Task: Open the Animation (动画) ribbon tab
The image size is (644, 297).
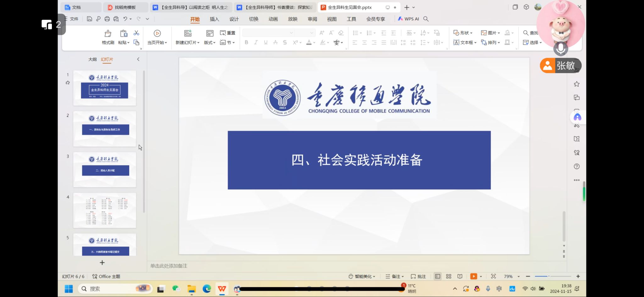Action: (273, 19)
